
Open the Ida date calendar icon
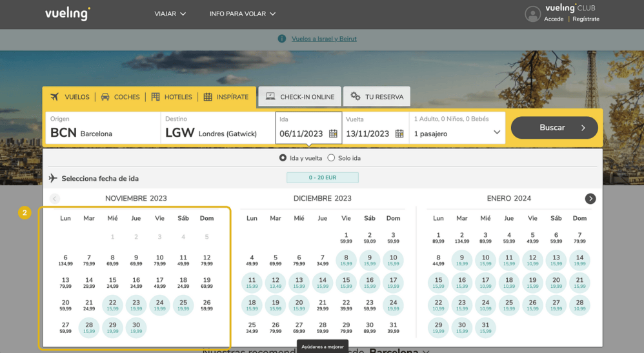tap(333, 134)
